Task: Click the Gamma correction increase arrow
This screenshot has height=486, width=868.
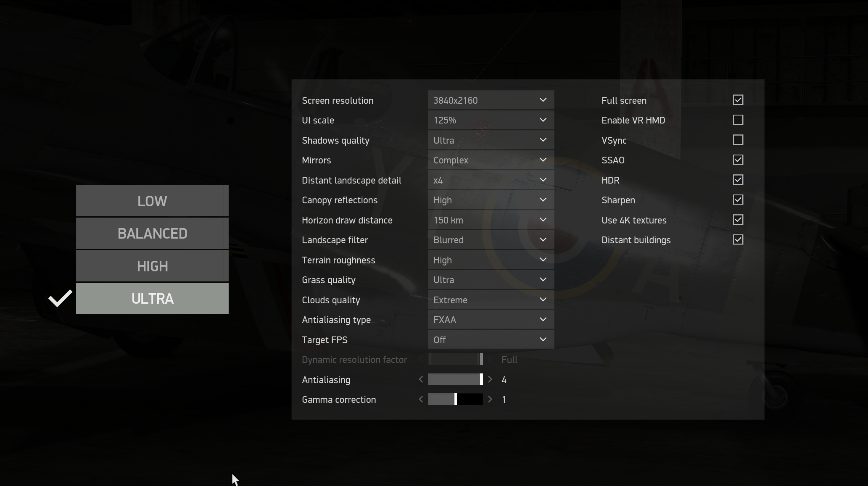Action: pyautogui.click(x=490, y=399)
